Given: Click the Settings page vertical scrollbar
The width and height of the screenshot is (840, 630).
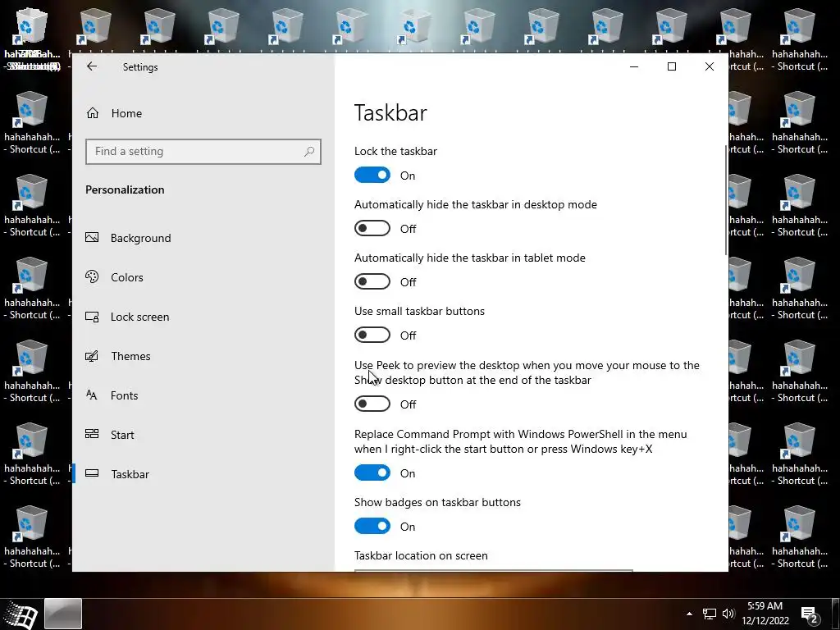Looking at the screenshot, I should [726, 200].
